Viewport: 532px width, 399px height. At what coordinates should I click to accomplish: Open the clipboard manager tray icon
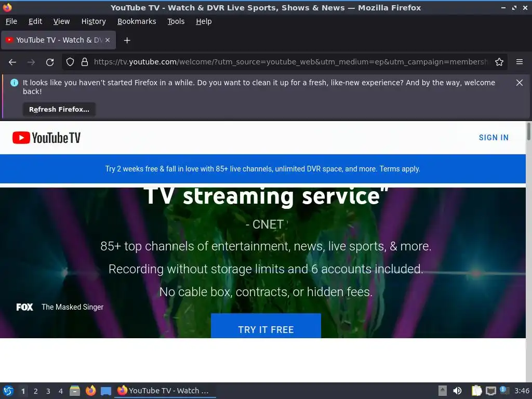coord(477,391)
